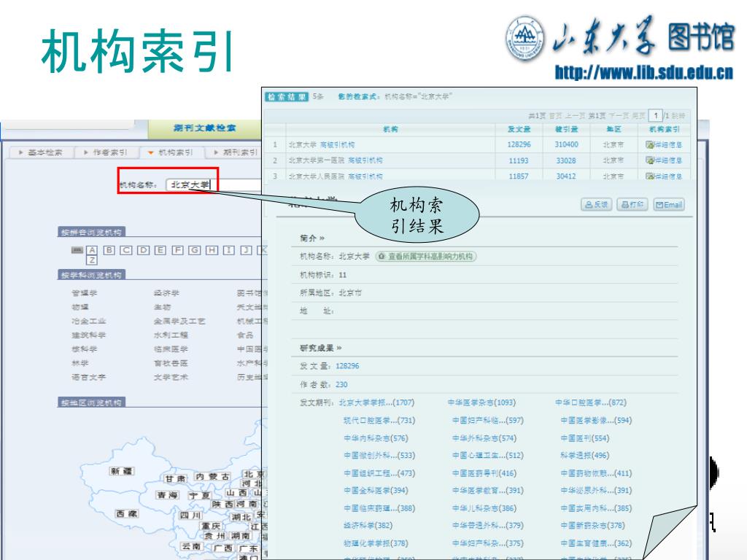The image size is (747, 560).
Task: Select 四川 on the region map
Action: pyautogui.click(x=190, y=516)
